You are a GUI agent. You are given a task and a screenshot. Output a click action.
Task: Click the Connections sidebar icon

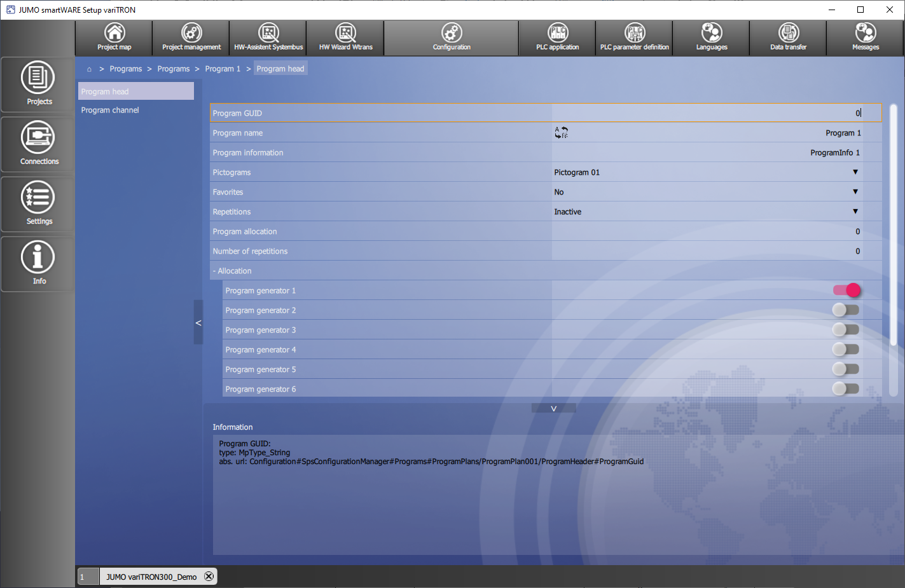[38, 144]
